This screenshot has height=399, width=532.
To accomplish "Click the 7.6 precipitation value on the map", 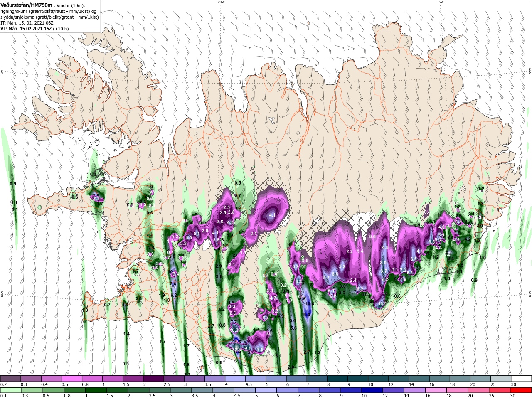I will 173,284.
